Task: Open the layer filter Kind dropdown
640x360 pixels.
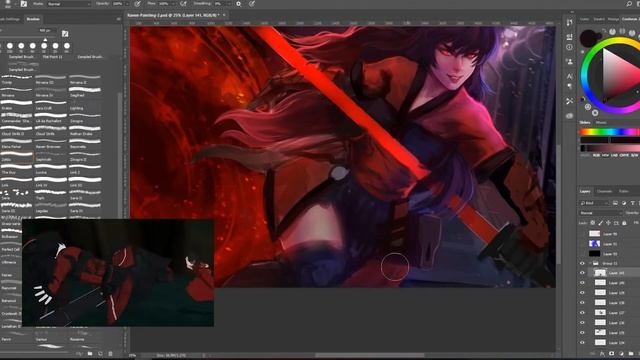Action: 594,203
